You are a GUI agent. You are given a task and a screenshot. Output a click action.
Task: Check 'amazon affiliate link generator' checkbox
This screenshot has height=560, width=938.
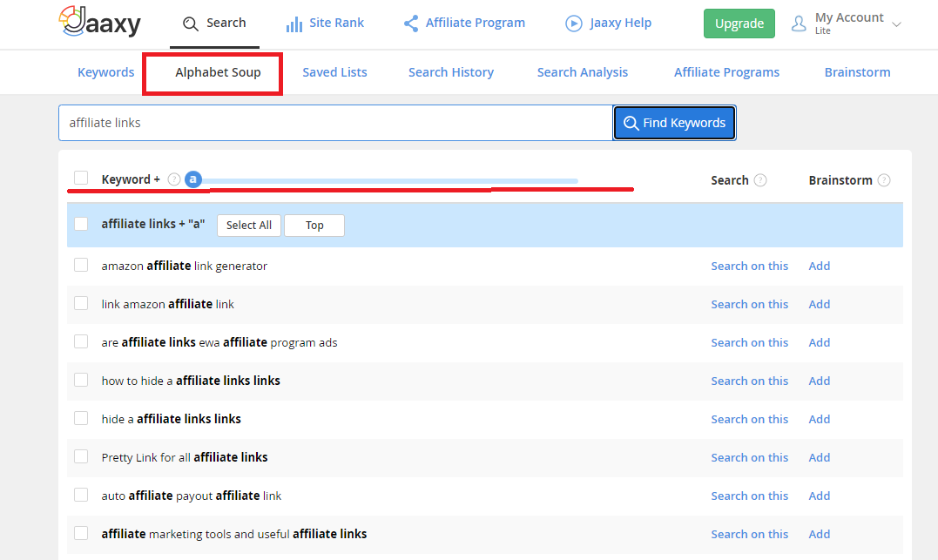81,265
